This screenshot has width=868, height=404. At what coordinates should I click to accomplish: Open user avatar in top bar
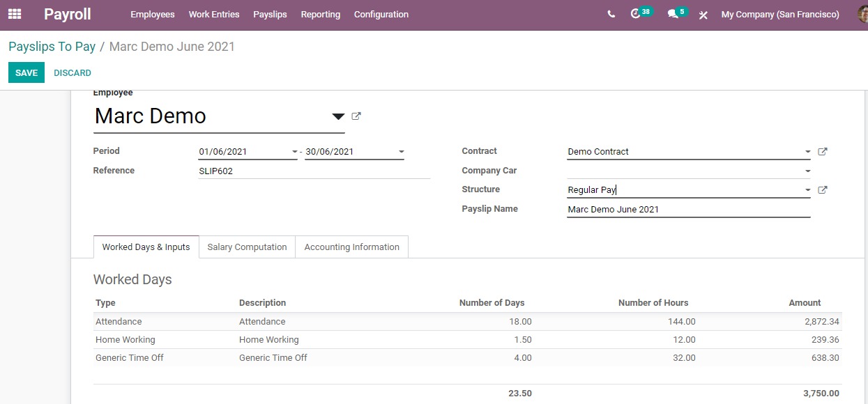pos(863,14)
